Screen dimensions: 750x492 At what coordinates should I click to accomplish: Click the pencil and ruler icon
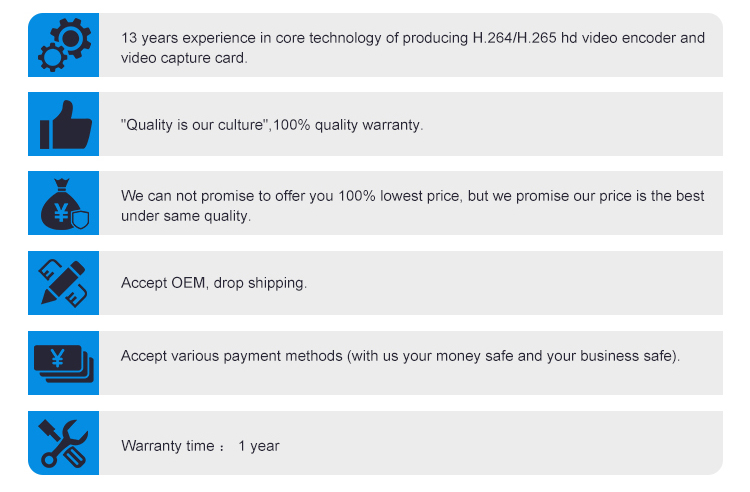pyautogui.click(x=64, y=283)
